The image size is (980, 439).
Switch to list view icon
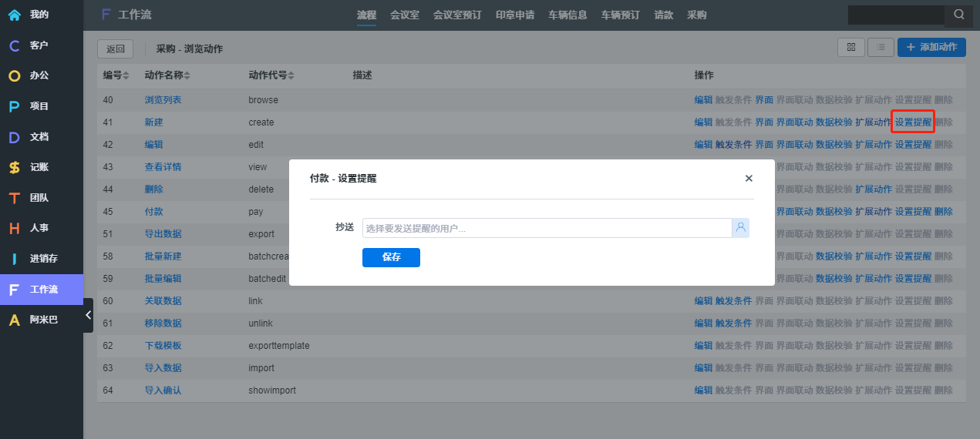pyautogui.click(x=881, y=48)
